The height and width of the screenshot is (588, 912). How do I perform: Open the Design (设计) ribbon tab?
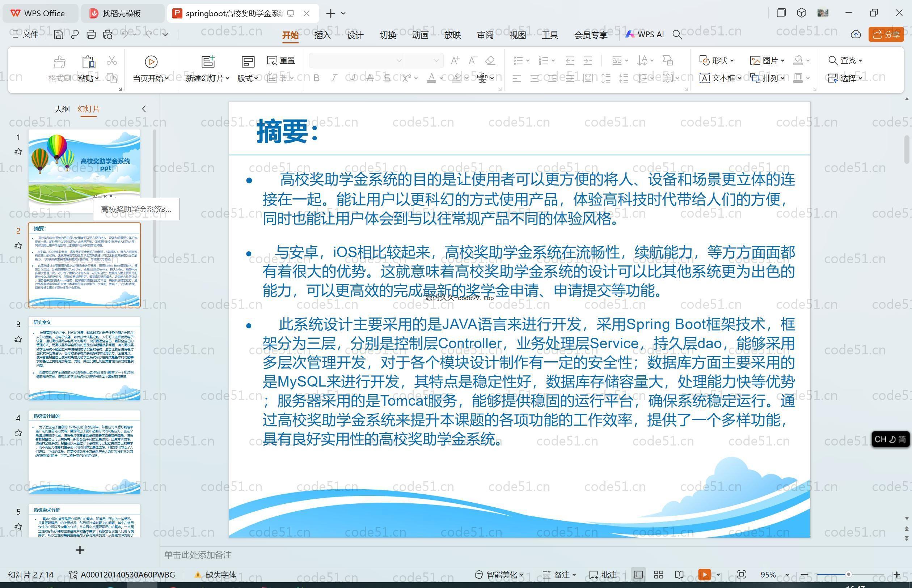355,35
